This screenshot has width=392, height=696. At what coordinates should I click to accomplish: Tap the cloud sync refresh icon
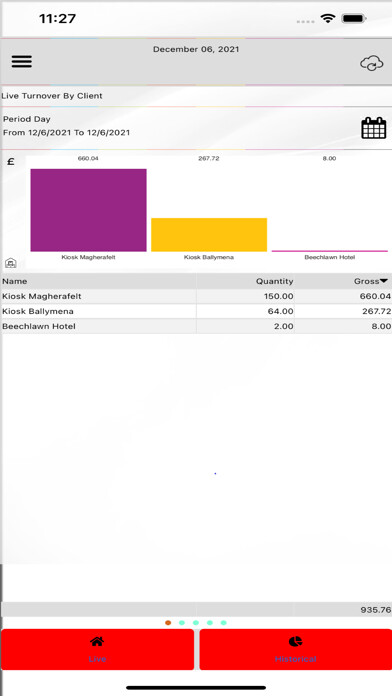[x=371, y=63]
